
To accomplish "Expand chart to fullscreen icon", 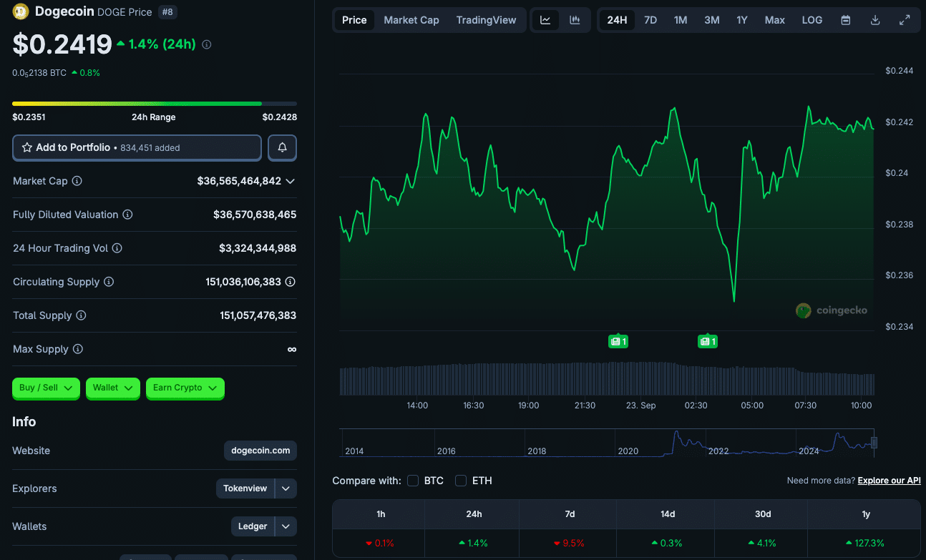I will click(905, 20).
